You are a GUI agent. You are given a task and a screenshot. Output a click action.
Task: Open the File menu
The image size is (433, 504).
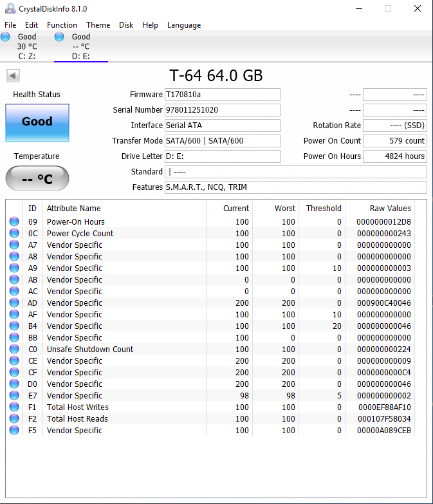tap(10, 25)
